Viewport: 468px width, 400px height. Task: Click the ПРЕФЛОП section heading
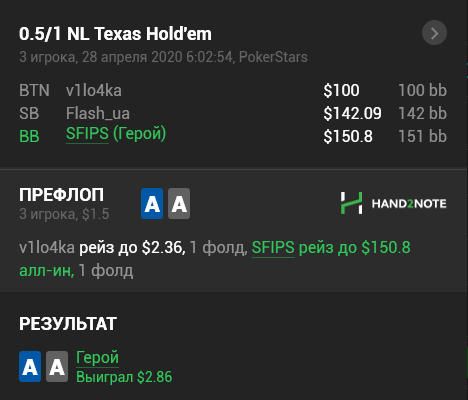61,195
